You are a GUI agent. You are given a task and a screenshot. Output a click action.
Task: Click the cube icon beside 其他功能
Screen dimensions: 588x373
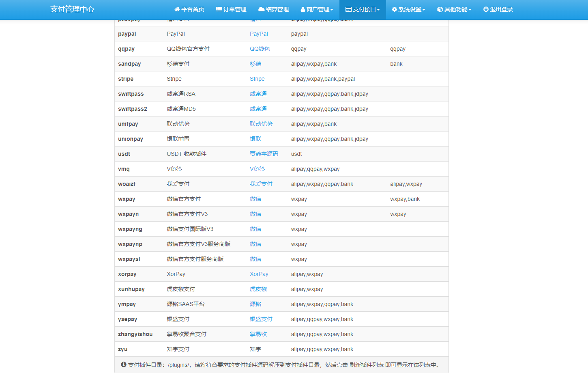[x=440, y=9]
